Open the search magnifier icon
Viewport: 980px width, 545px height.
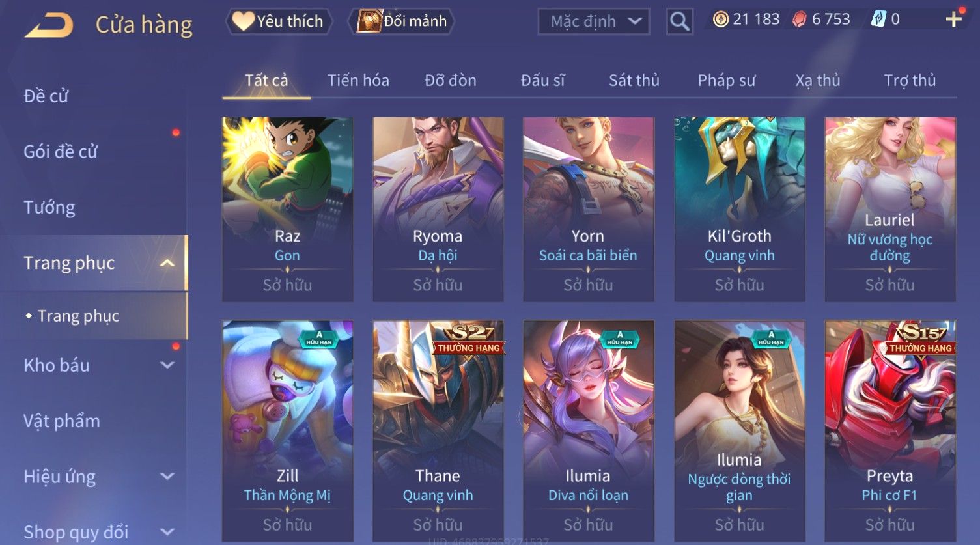(679, 21)
